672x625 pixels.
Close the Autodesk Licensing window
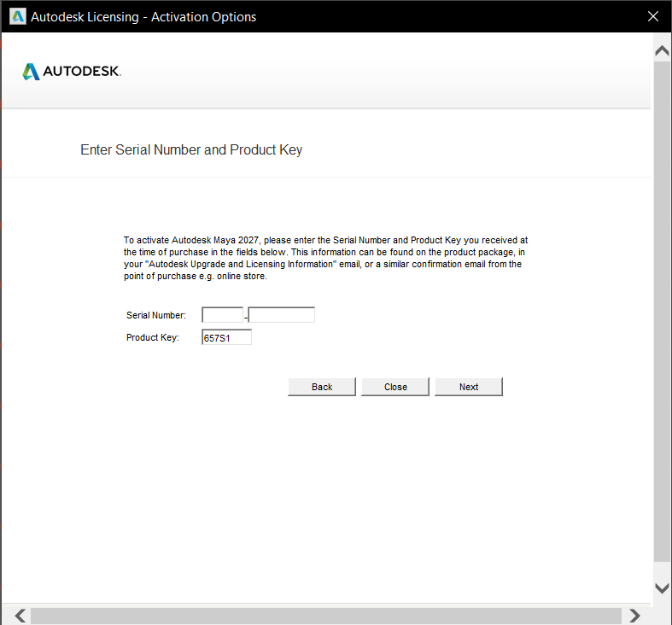click(652, 16)
